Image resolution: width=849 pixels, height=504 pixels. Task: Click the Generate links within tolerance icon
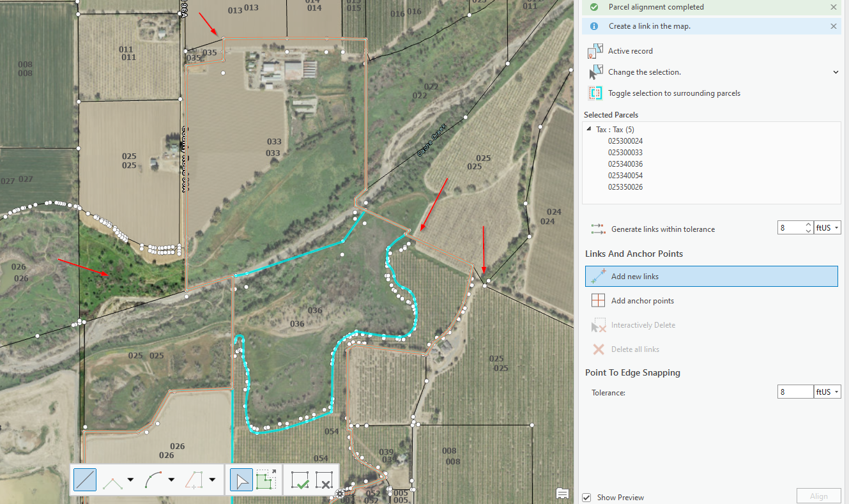(x=598, y=228)
